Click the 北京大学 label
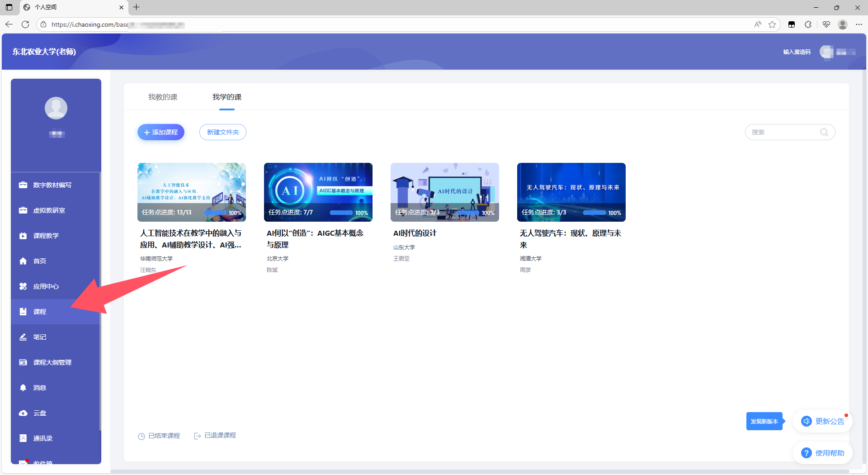The image size is (868, 475). click(x=278, y=259)
